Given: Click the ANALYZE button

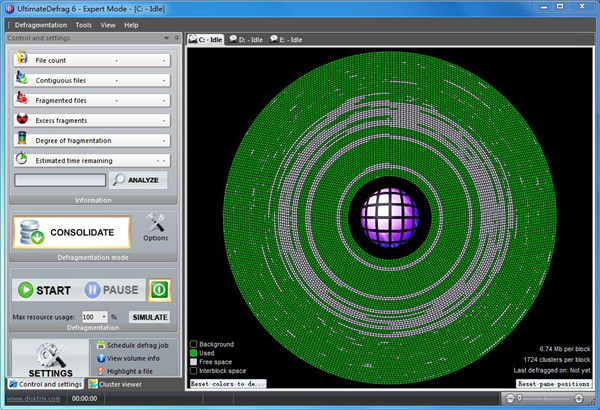Looking at the screenshot, I should (x=139, y=181).
